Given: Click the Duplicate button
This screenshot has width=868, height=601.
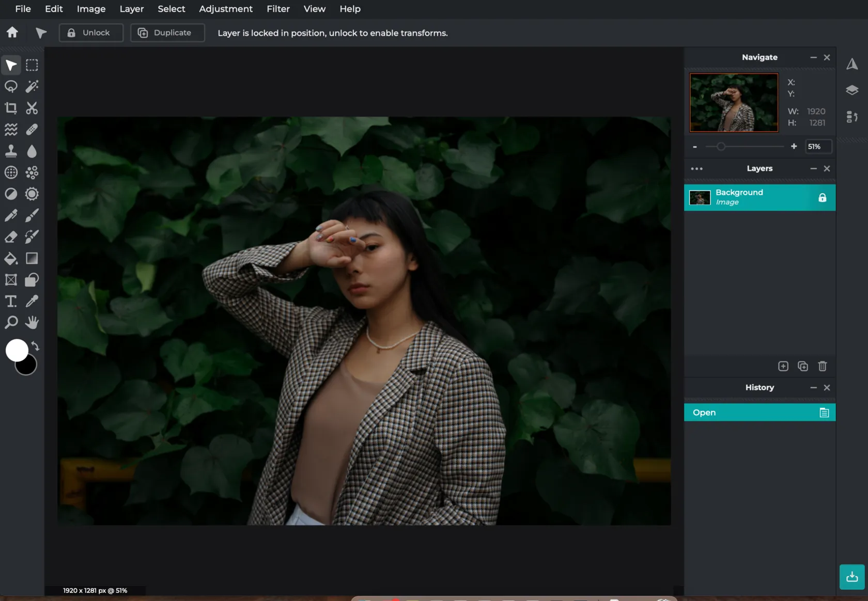Looking at the screenshot, I should [x=167, y=33].
